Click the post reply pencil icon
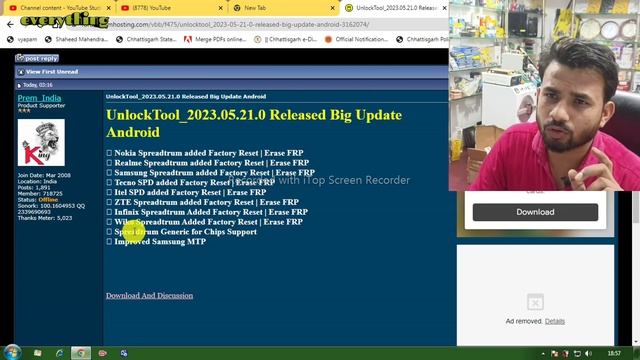The image size is (640, 360). coord(20,58)
